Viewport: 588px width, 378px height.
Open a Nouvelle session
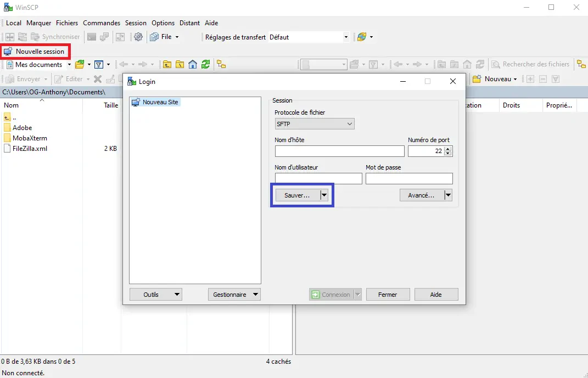35,52
